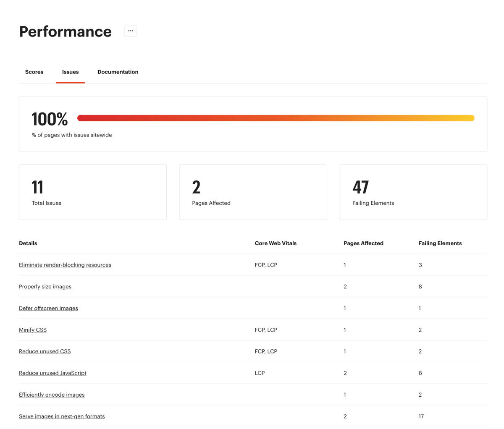The width and height of the screenshot is (504, 429).
Task: Click the Core Web Vitals column header
Action: tap(276, 243)
